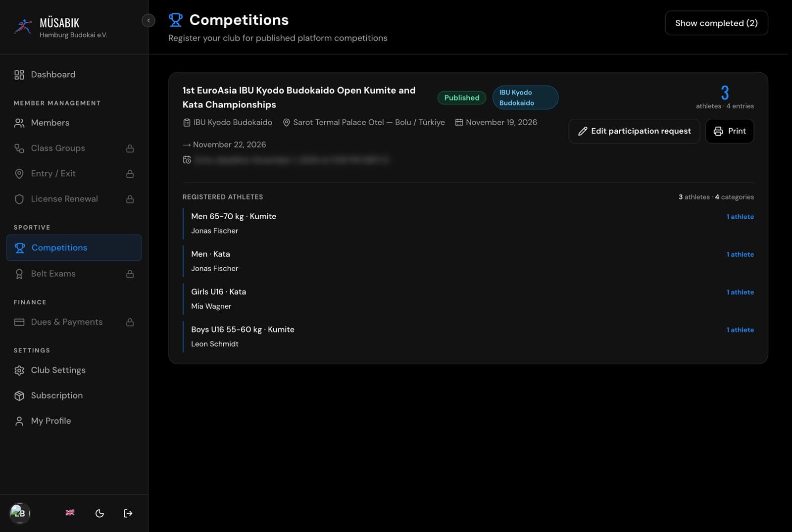Click Edit participation request
This screenshot has height=532, width=792.
634,131
